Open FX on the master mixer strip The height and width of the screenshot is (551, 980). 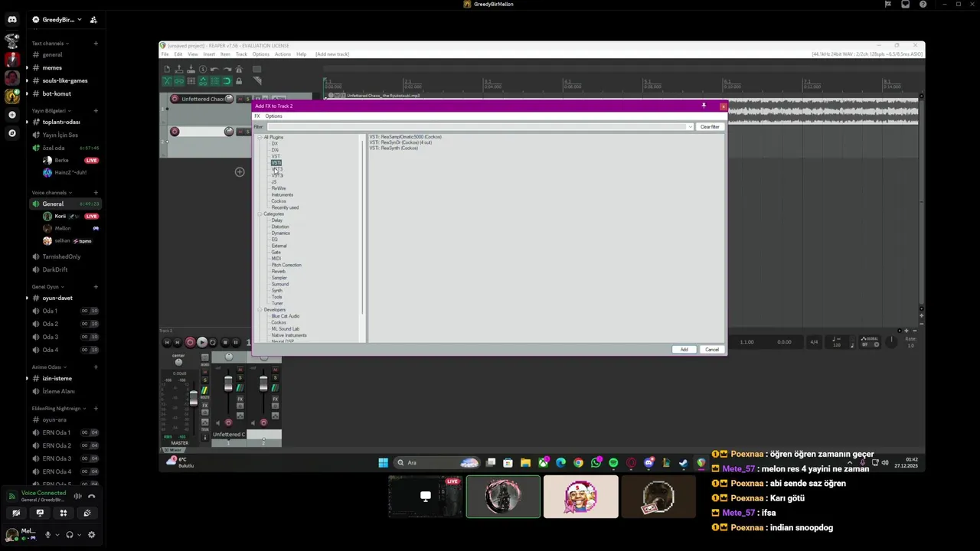pyautogui.click(x=204, y=406)
